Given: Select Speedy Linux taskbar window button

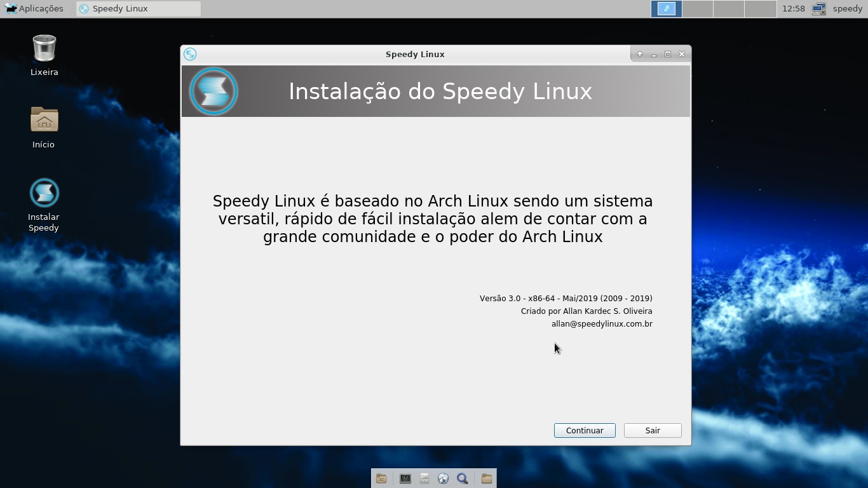Looking at the screenshot, I should pyautogui.click(x=138, y=8).
